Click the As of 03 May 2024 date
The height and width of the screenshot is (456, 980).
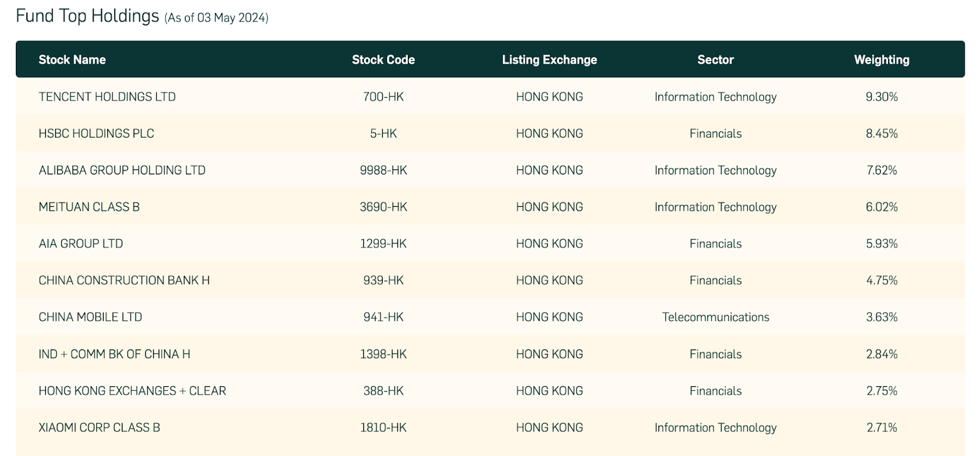click(x=216, y=18)
